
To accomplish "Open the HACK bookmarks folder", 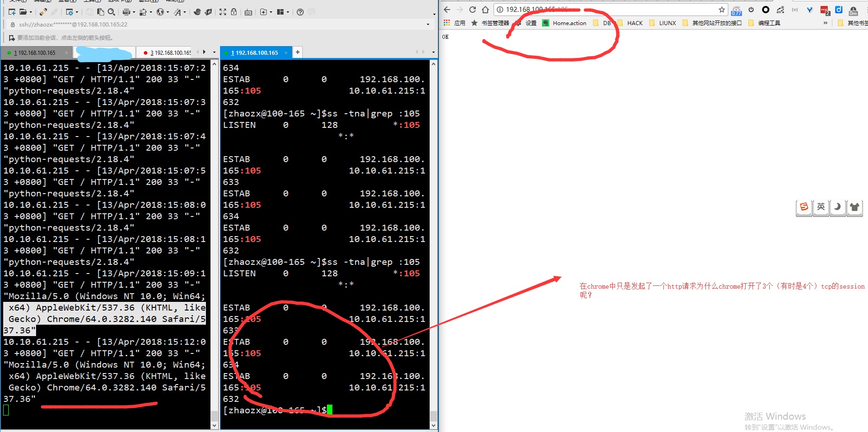I will click(630, 23).
